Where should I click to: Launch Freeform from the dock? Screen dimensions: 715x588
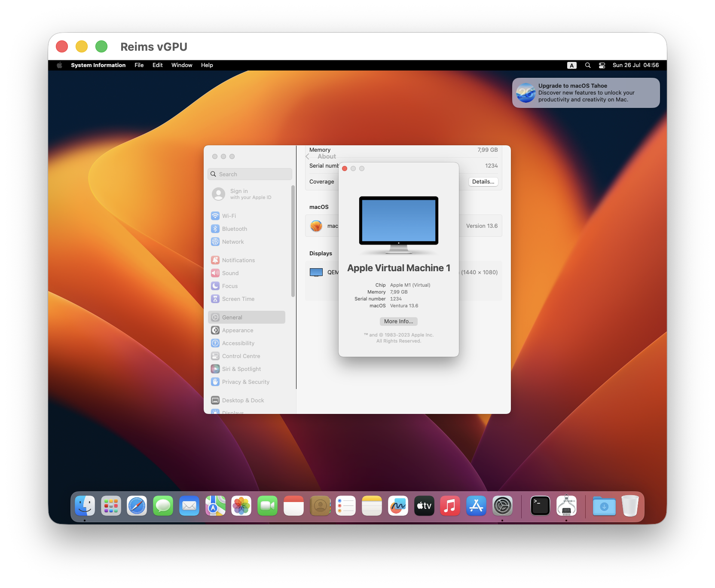[398, 506]
